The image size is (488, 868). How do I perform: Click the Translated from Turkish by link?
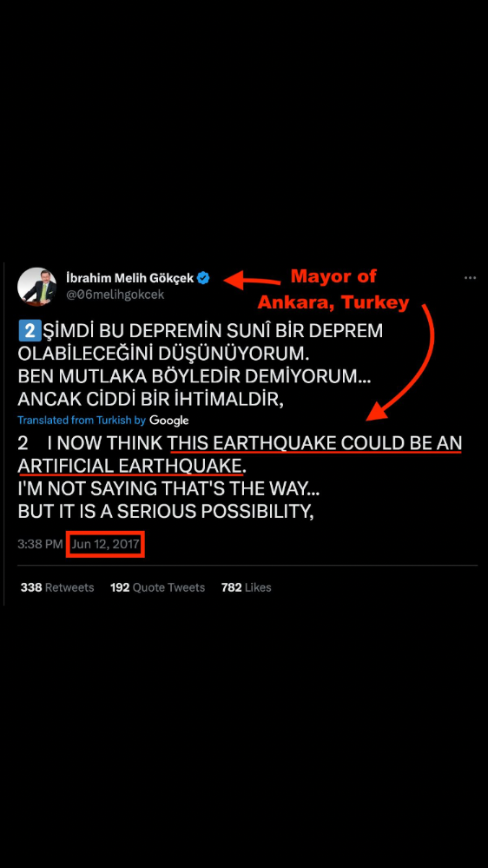(x=82, y=421)
